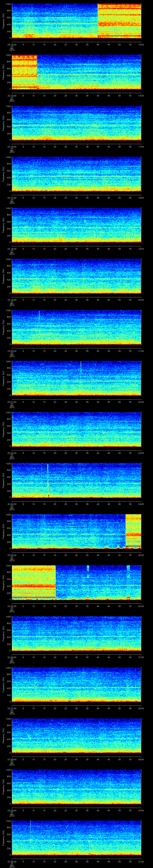Screen dimensions: 153x868
Task: Select the 17:00 end label of the 22:16 panel
Action: (x=141, y=146)
